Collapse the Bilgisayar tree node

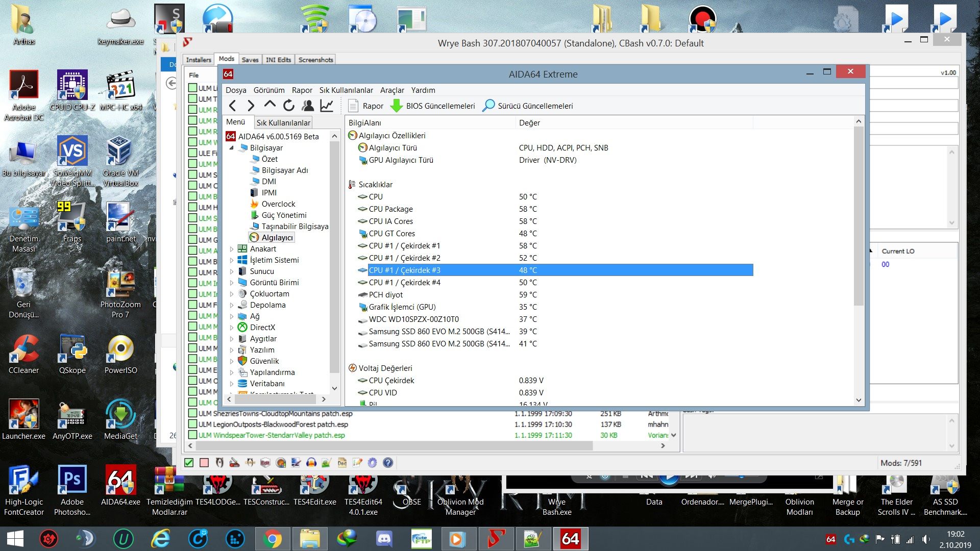232,148
